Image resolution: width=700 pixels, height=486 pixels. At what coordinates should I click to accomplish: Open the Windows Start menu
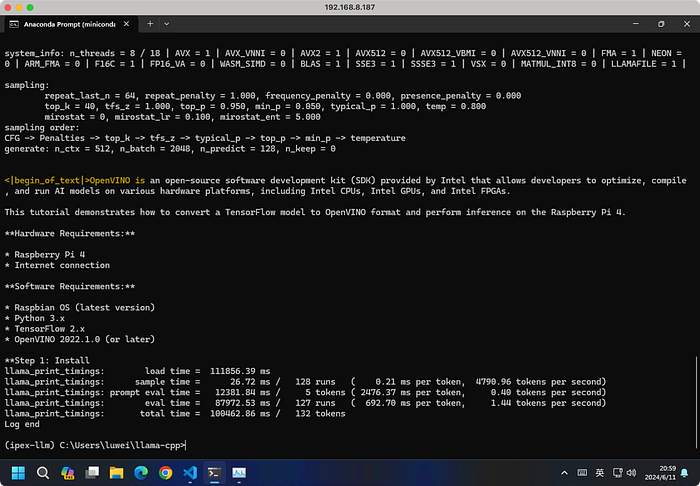pos(18,473)
